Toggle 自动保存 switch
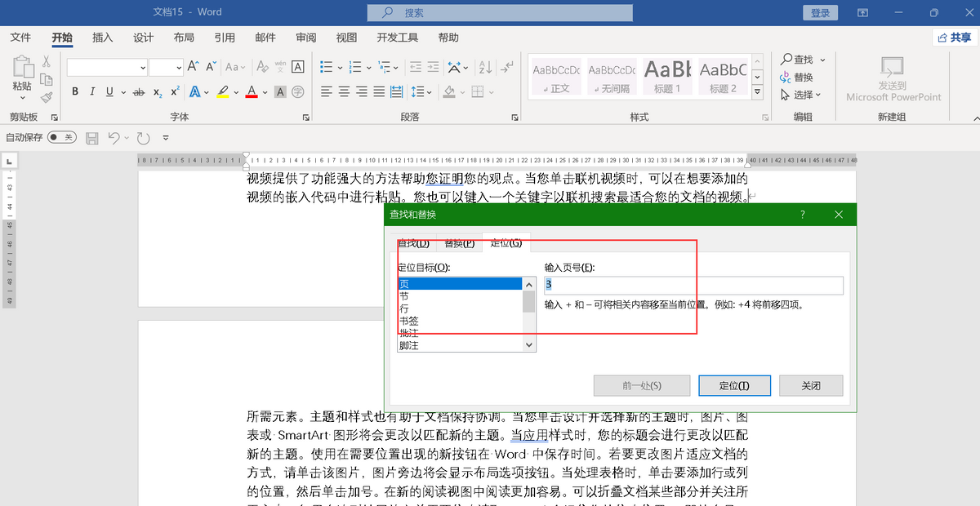The image size is (980, 506). 61,138
